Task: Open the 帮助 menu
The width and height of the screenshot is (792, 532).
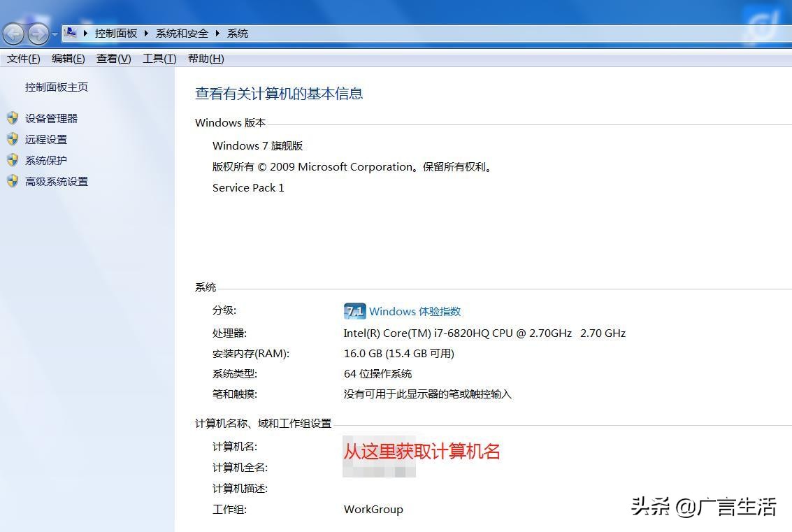Action: (x=204, y=59)
